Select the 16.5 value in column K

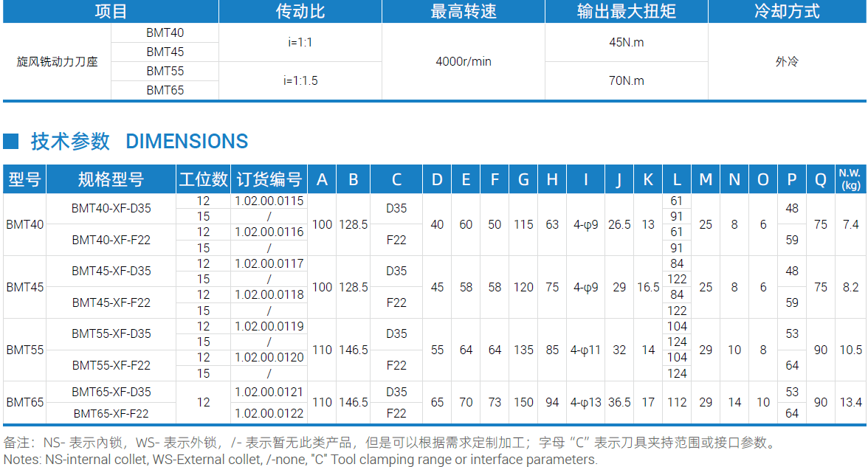[x=648, y=287]
